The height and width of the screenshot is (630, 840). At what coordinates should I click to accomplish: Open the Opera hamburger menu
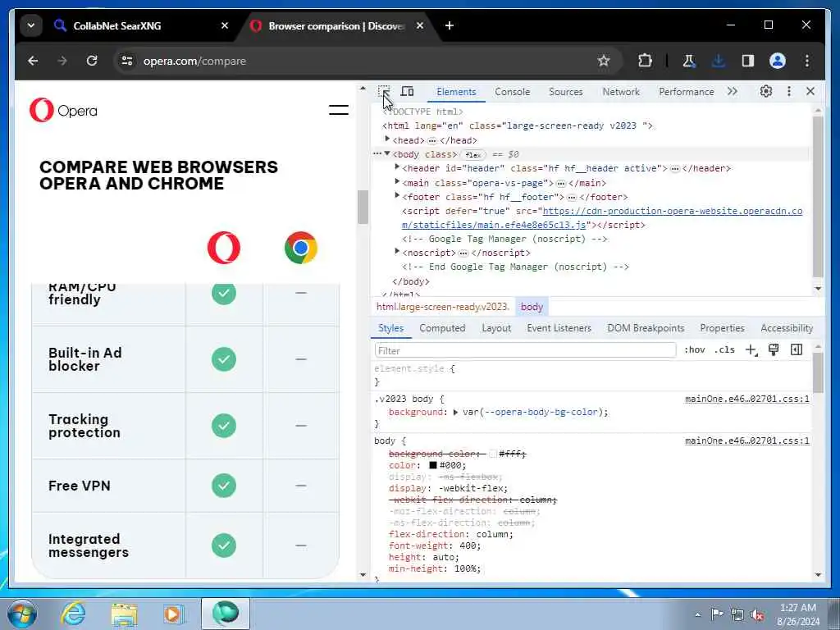(x=339, y=111)
